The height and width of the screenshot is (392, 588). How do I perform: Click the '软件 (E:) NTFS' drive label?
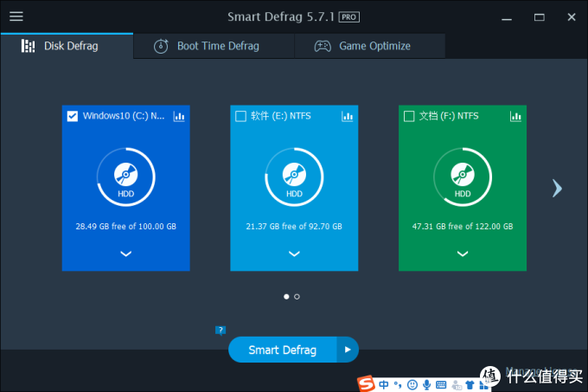[281, 116]
